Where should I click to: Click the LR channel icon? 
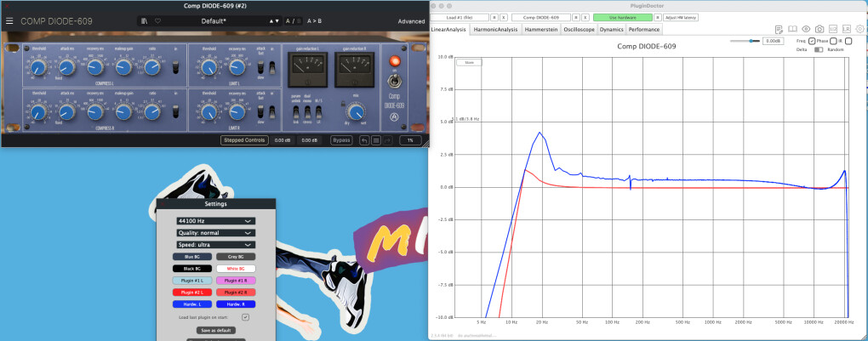[x=847, y=29]
